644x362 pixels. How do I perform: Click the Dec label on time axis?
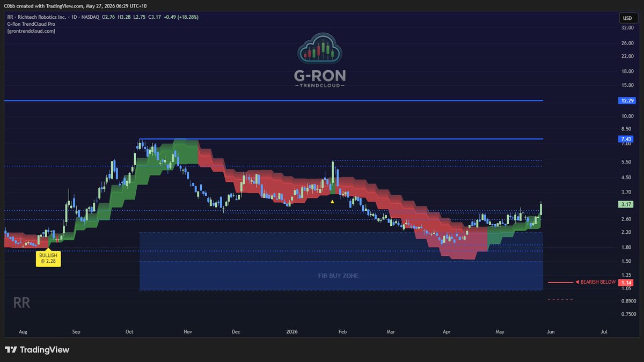pyautogui.click(x=236, y=332)
